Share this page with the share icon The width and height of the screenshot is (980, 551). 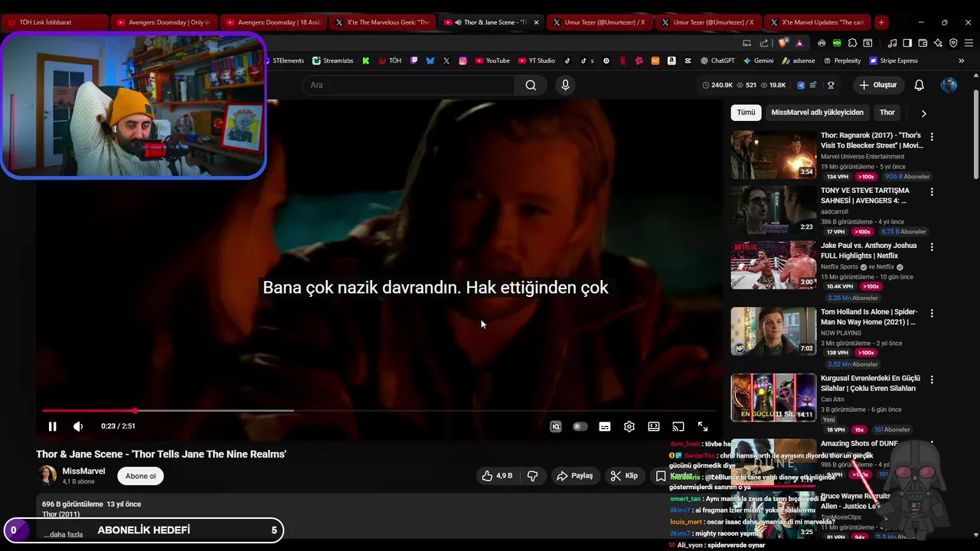(x=764, y=43)
